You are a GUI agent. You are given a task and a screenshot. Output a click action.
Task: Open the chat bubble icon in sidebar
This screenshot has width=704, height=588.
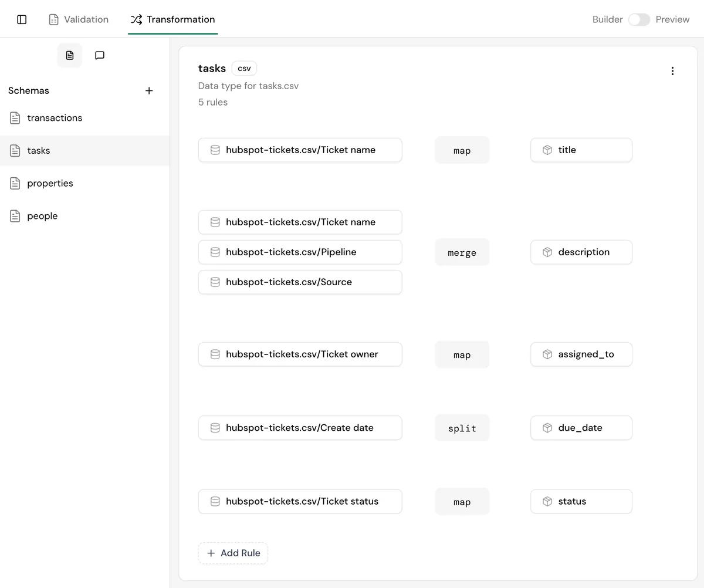coord(100,55)
